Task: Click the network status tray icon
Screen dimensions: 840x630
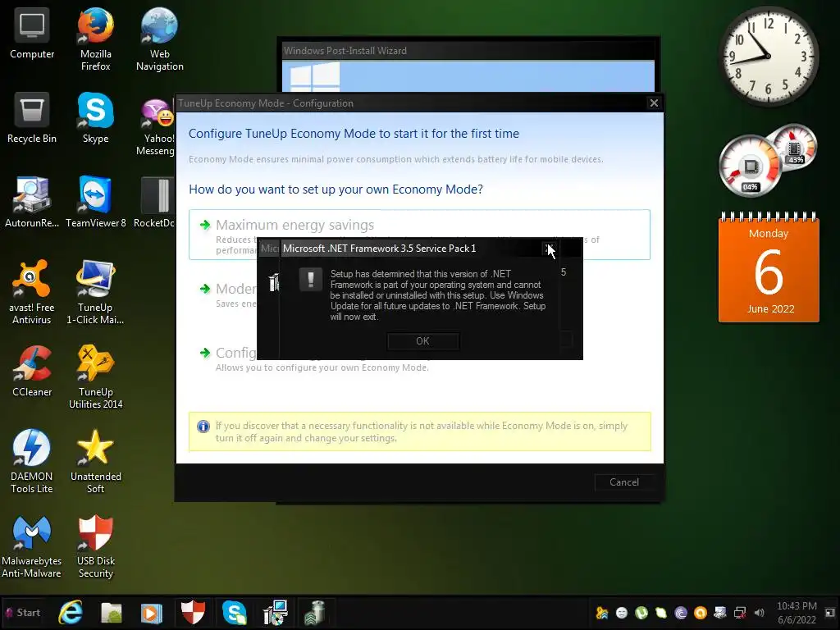Action: 740,612
